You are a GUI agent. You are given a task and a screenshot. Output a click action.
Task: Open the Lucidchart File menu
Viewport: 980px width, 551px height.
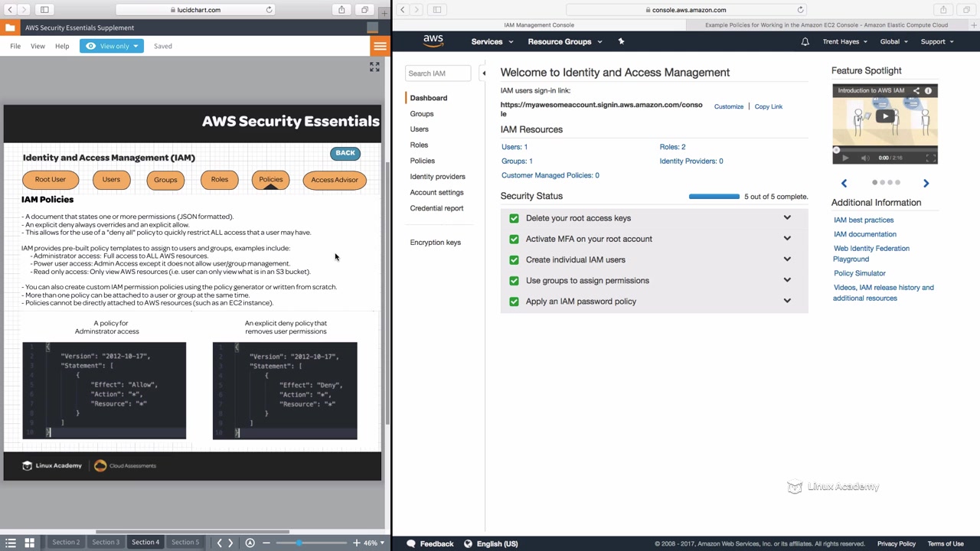[x=15, y=46]
